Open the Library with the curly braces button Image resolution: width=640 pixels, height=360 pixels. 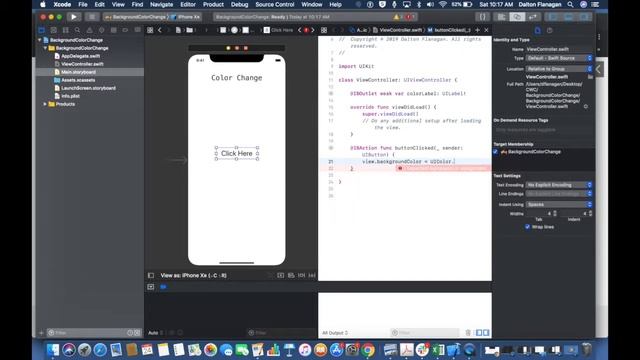(482, 17)
